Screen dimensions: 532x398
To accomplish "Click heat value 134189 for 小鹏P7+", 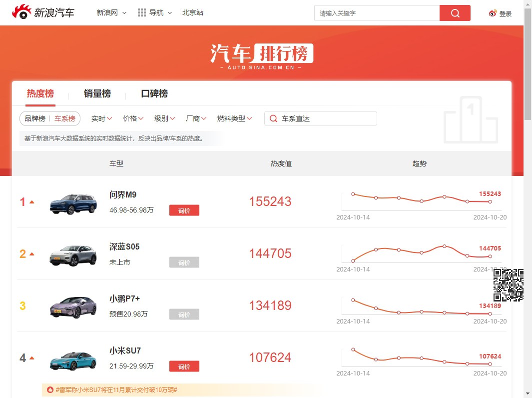I will click(270, 305).
